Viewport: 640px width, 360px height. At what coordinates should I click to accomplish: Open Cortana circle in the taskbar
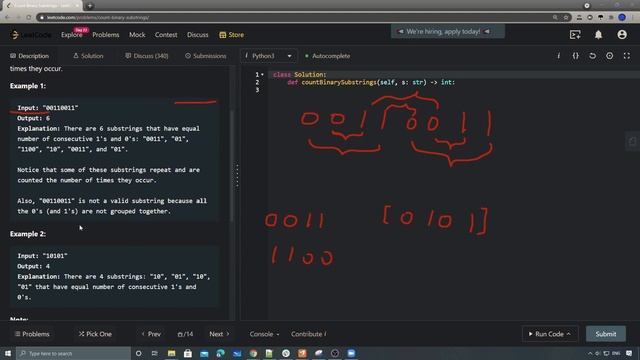tap(139, 353)
